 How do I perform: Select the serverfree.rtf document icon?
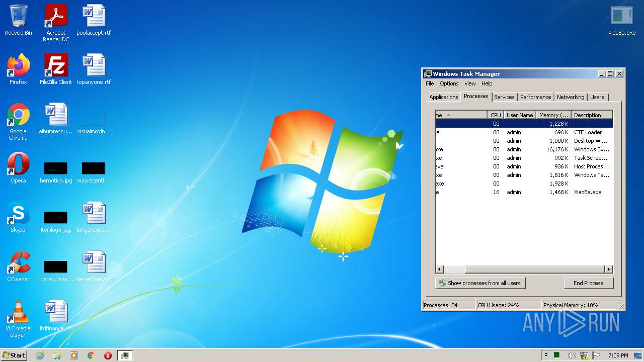(x=94, y=266)
